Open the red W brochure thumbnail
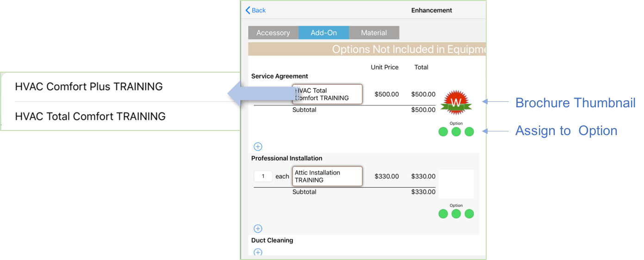 click(x=456, y=102)
